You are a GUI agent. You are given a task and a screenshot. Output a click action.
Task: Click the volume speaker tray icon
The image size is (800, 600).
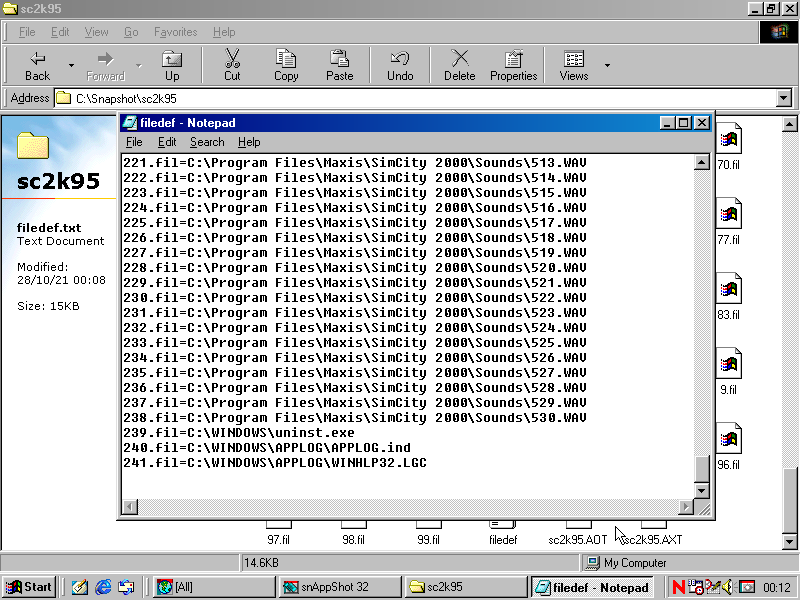[728, 587]
